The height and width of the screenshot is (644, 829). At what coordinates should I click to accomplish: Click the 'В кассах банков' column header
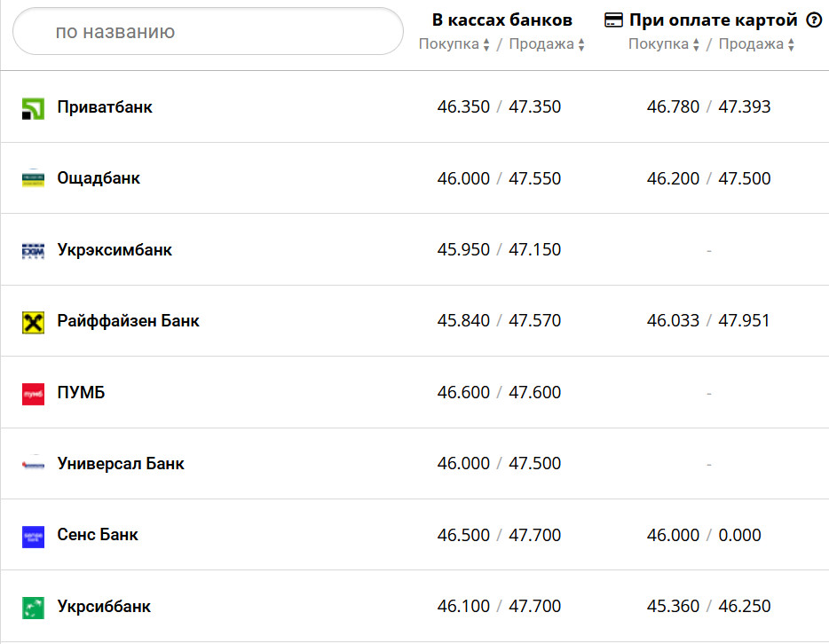coord(502,20)
